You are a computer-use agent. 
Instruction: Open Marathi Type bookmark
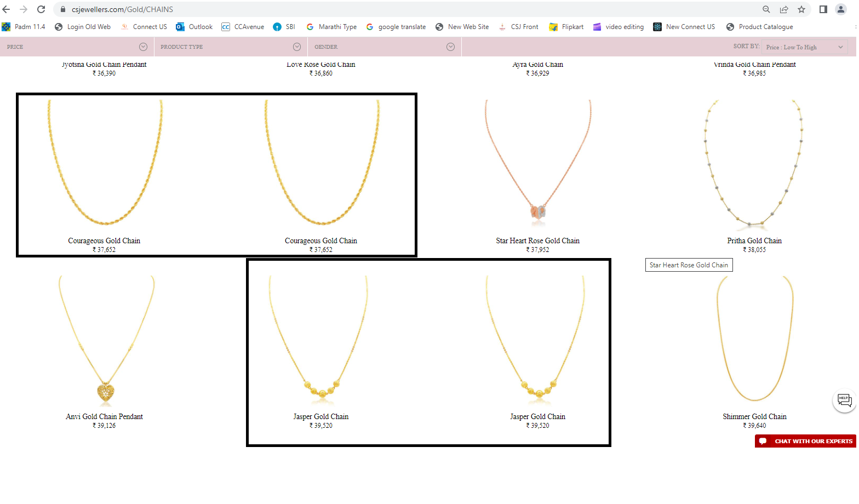331,27
